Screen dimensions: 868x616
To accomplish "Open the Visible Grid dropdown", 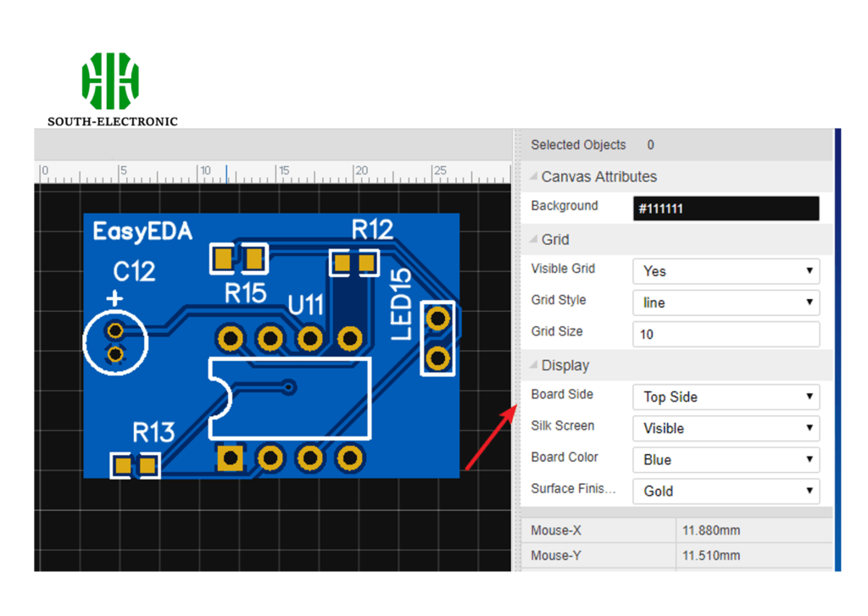I will click(x=726, y=271).
